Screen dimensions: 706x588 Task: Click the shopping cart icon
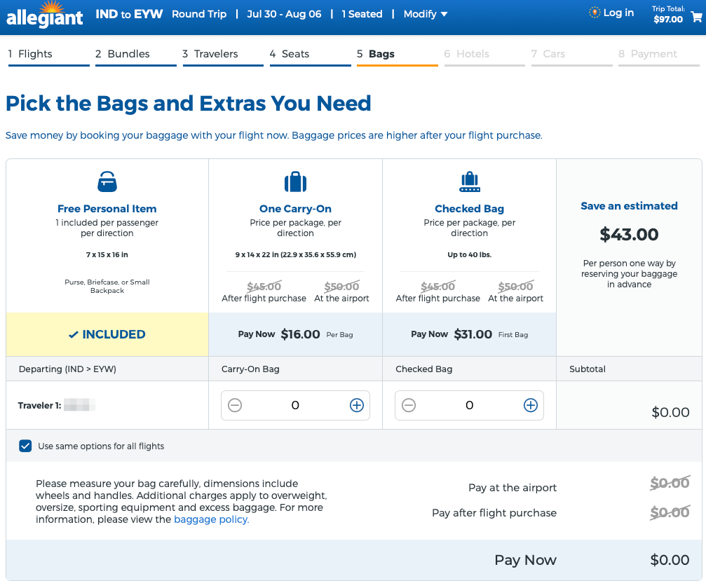(696, 18)
